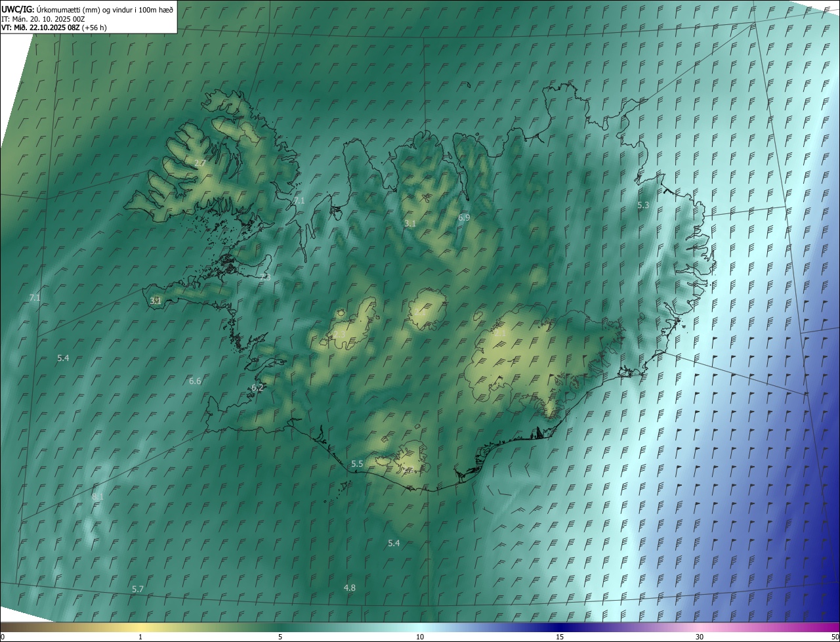Click the init time 'IT: Mán. 20. 10. 2025 00Z'
840x642 pixels.
tap(43, 18)
